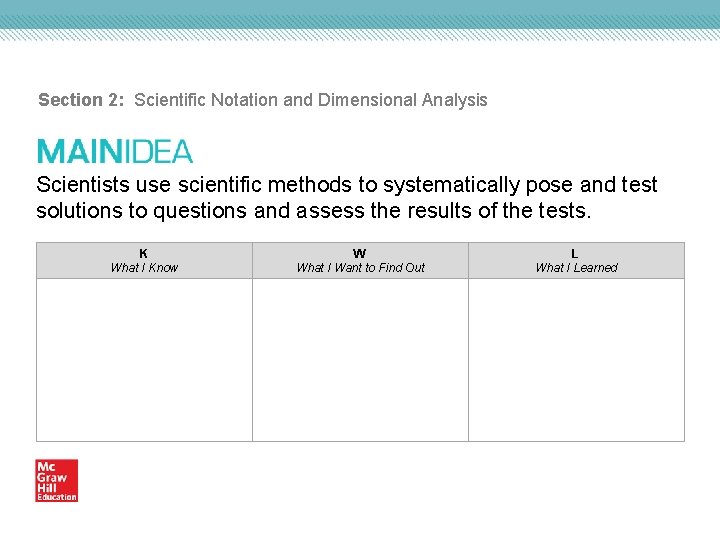Viewport: 720px width, 540px height.
Task: Click the "What I Want to Find Out" label
Action: (360, 268)
